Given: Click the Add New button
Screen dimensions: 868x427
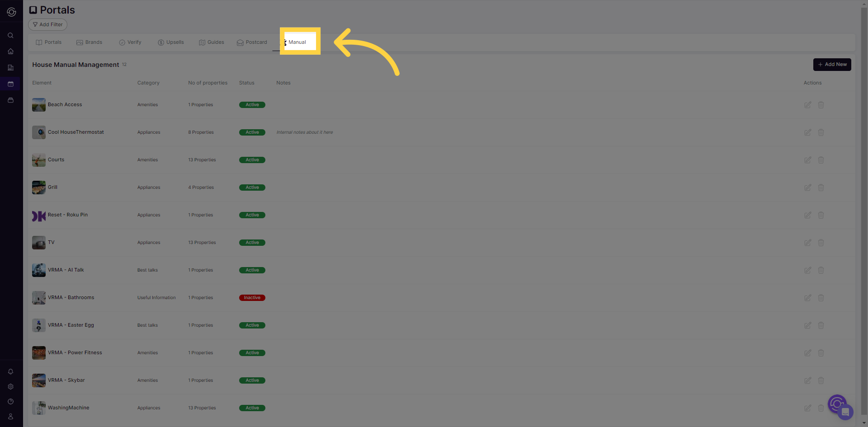Looking at the screenshot, I should (x=832, y=64).
